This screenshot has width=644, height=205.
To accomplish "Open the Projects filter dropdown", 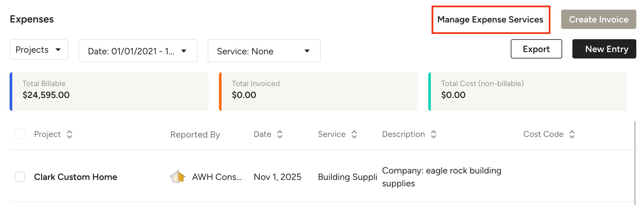I will pos(39,49).
